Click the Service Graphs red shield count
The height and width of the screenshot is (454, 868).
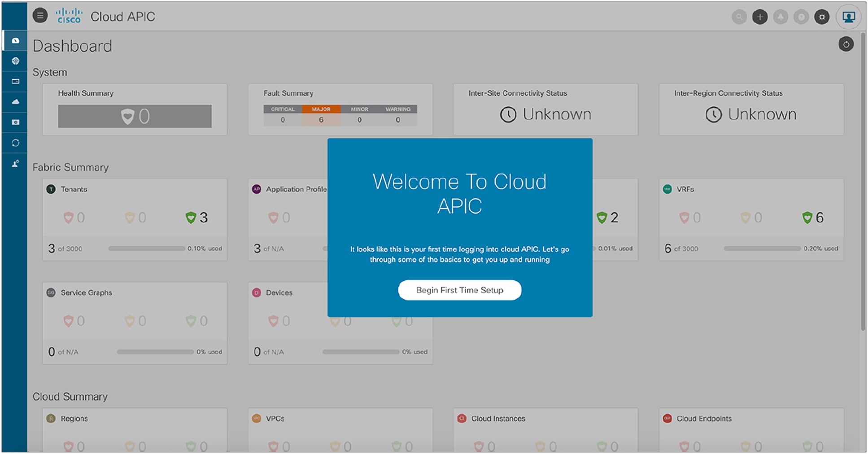(x=74, y=321)
